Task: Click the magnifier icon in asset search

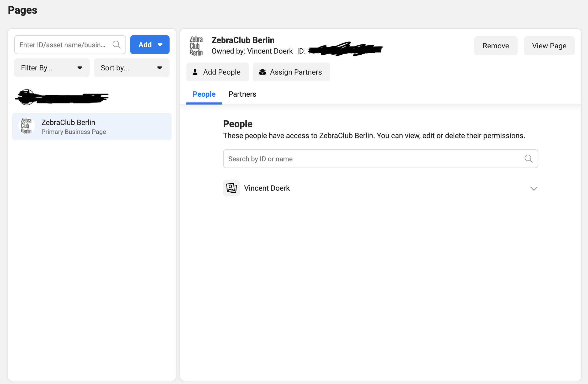Action: pyautogui.click(x=116, y=45)
